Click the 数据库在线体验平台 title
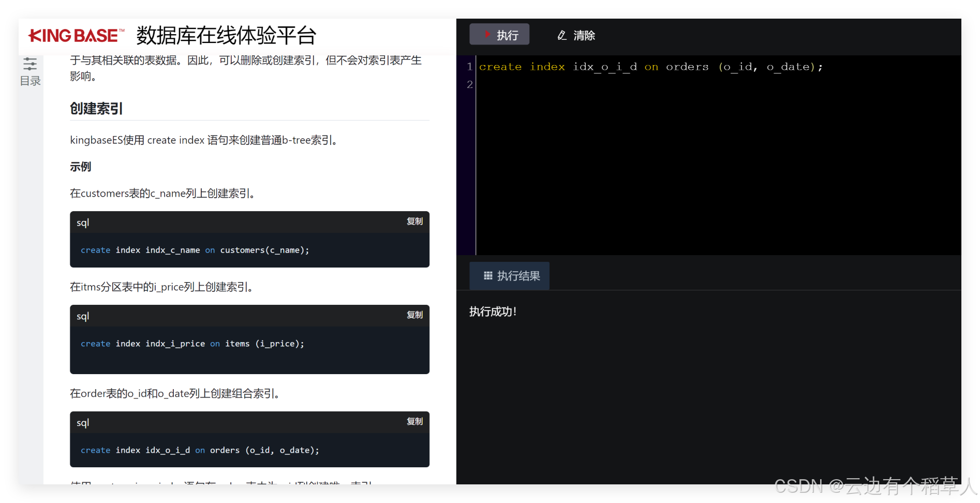 [x=226, y=35]
